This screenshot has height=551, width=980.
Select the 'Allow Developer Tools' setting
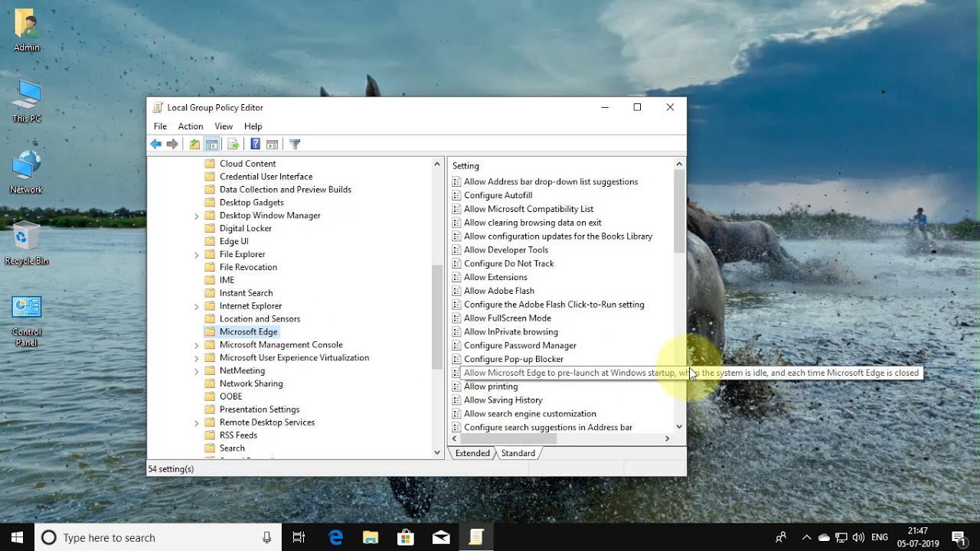(x=506, y=250)
